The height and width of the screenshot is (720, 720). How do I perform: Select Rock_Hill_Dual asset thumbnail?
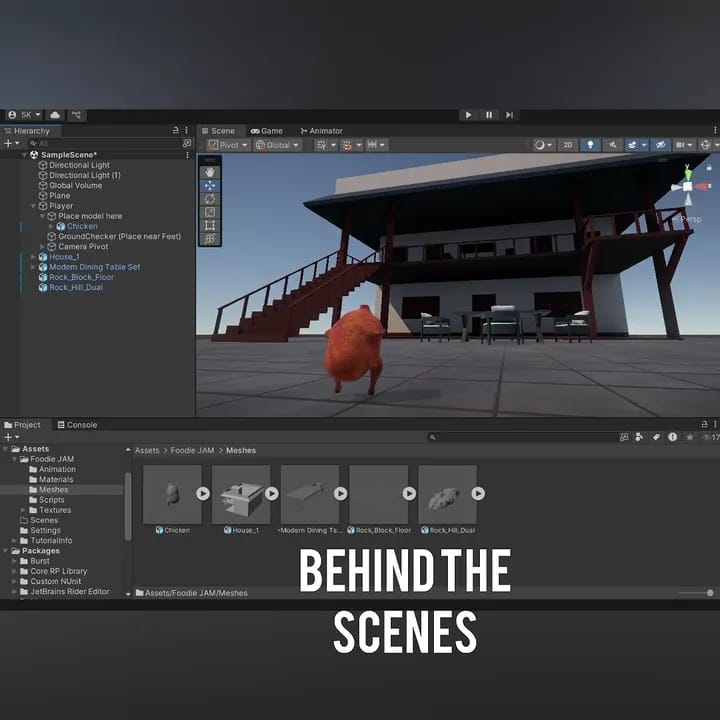pyautogui.click(x=447, y=495)
